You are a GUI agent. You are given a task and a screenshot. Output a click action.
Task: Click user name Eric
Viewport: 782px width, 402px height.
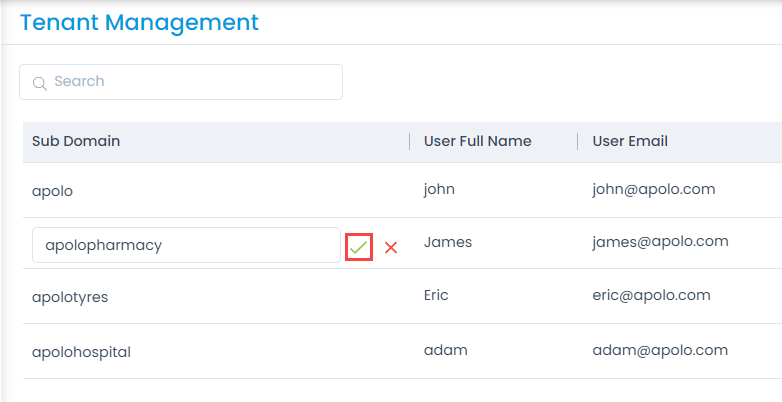(x=436, y=295)
